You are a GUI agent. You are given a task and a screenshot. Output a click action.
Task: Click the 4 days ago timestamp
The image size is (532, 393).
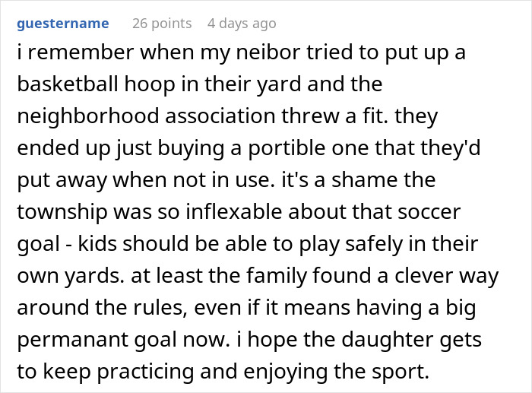[242, 24]
